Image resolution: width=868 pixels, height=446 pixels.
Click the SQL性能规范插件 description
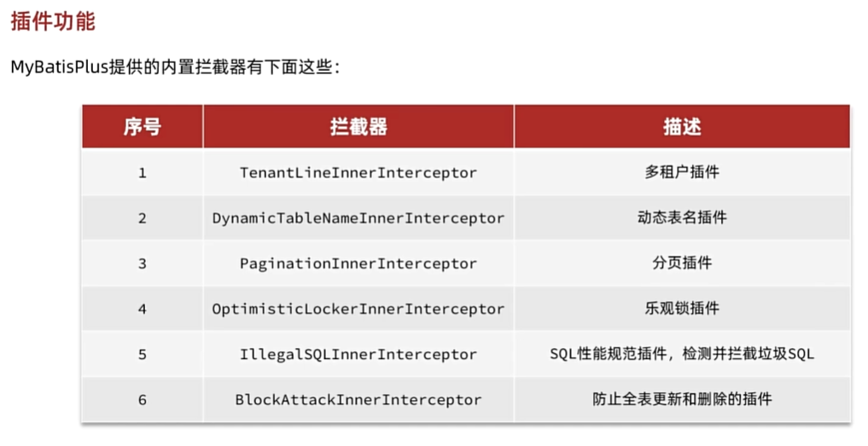tap(682, 354)
